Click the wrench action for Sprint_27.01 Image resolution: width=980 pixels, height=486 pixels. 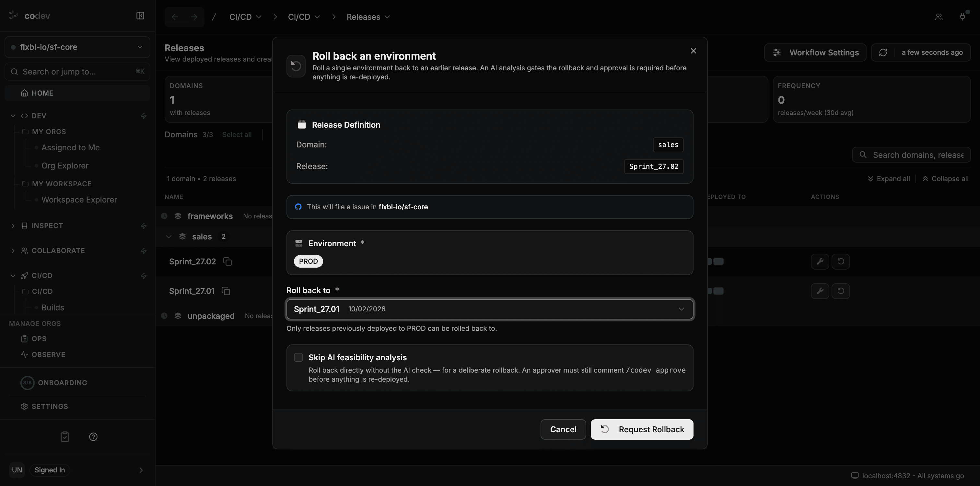point(820,291)
